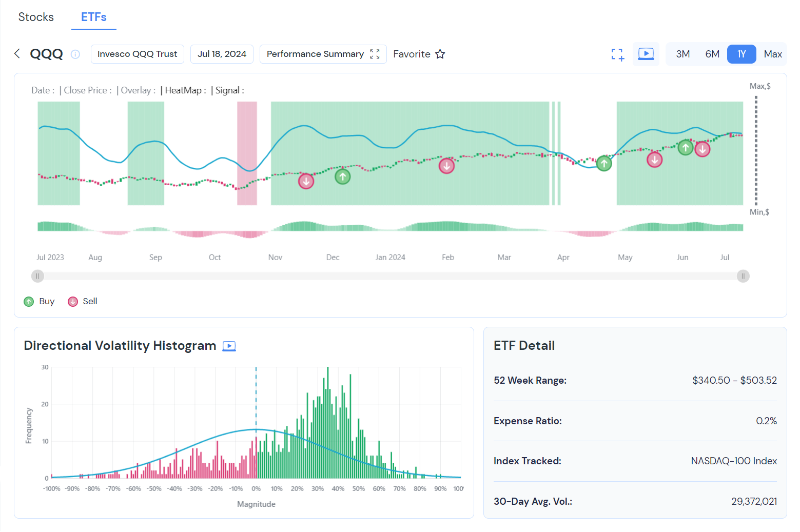Click the Expense Ratio value 0.2%
The width and height of the screenshot is (800, 532).
click(x=766, y=421)
